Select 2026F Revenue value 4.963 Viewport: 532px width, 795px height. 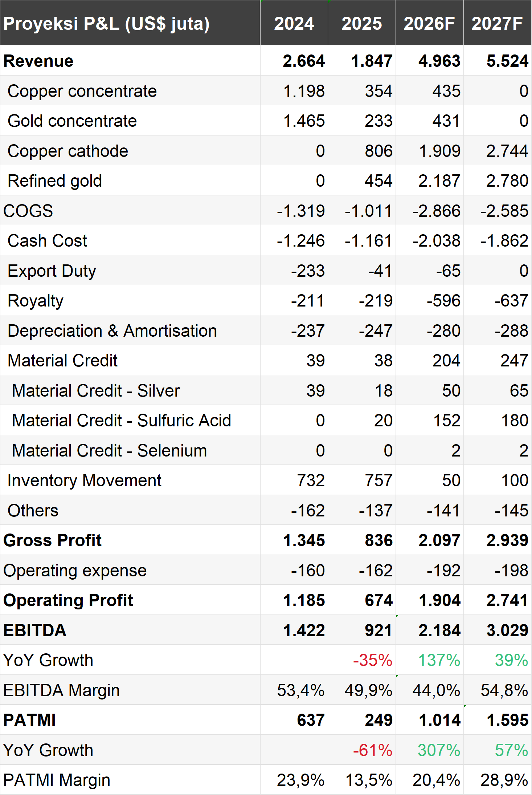[x=439, y=61]
